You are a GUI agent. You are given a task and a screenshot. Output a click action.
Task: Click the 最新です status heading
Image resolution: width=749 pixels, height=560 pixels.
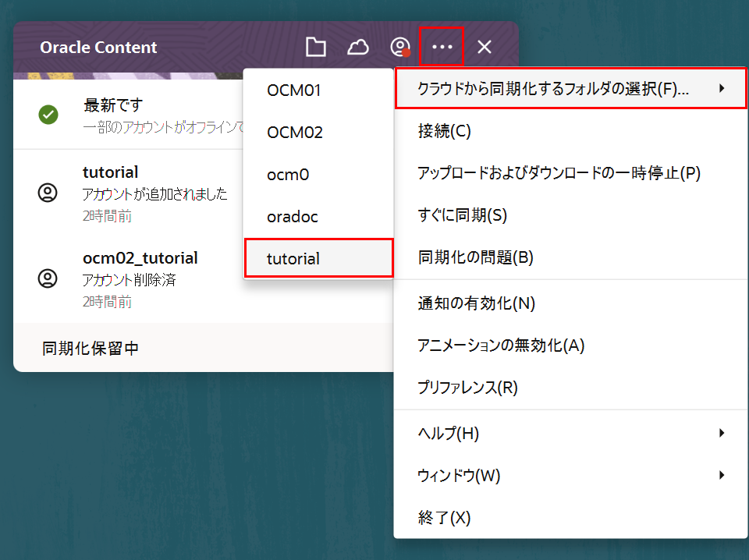click(x=113, y=105)
